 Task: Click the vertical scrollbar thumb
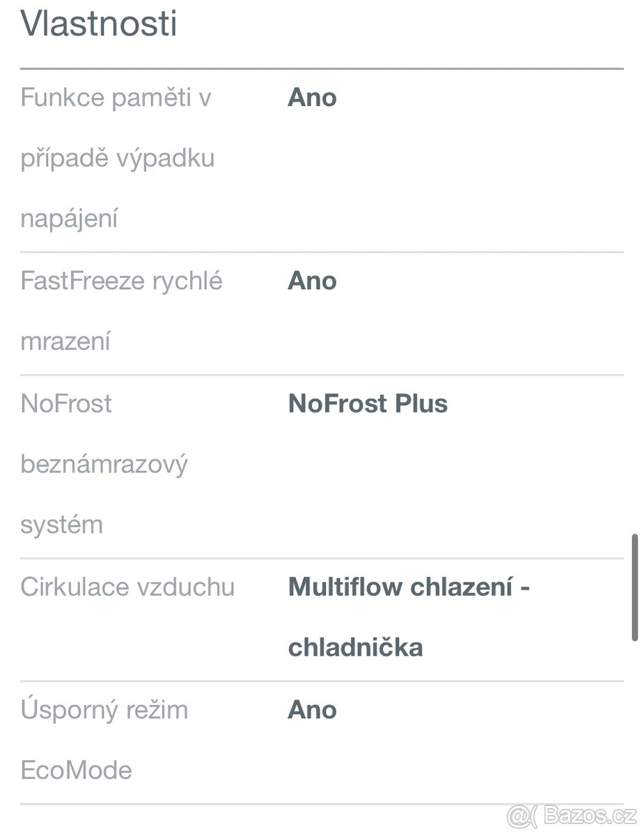pos(634,587)
